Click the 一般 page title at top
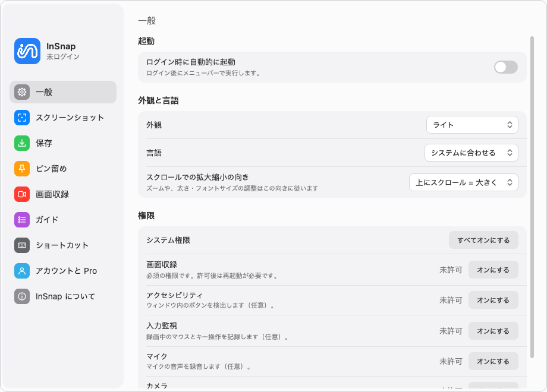This screenshot has width=547, height=392. pyautogui.click(x=147, y=21)
